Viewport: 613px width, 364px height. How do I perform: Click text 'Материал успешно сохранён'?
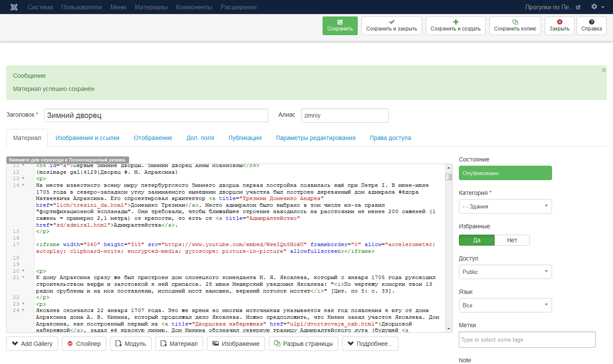coord(54,89)
